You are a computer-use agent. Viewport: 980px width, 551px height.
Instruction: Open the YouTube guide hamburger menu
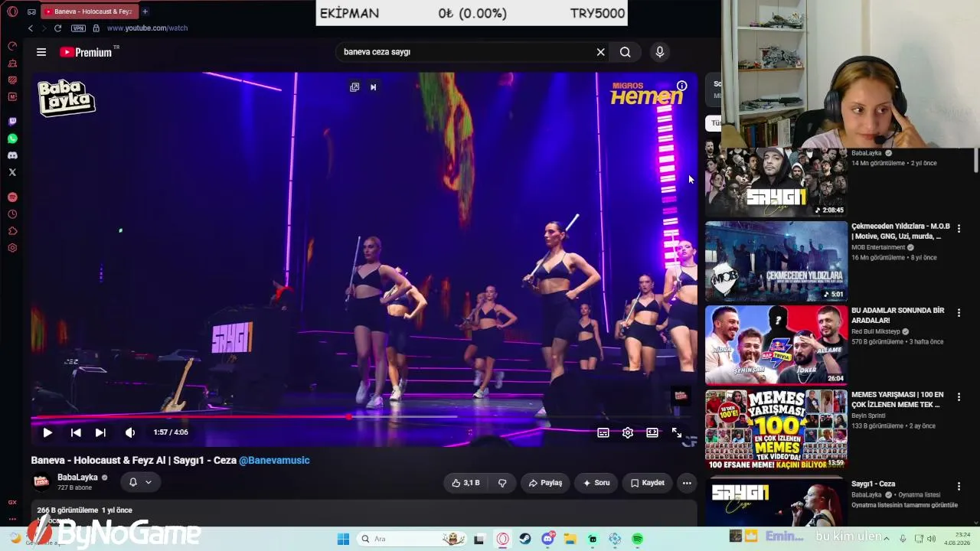click(41, 52)
